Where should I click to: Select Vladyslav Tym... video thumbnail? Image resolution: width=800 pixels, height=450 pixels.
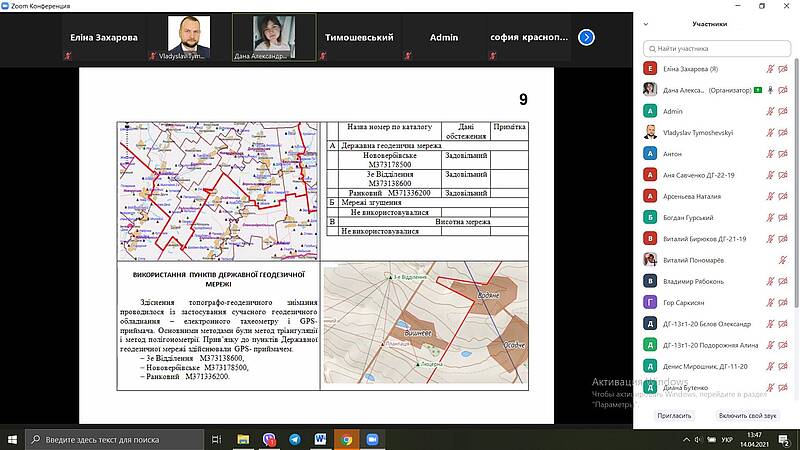click(189, 38)
